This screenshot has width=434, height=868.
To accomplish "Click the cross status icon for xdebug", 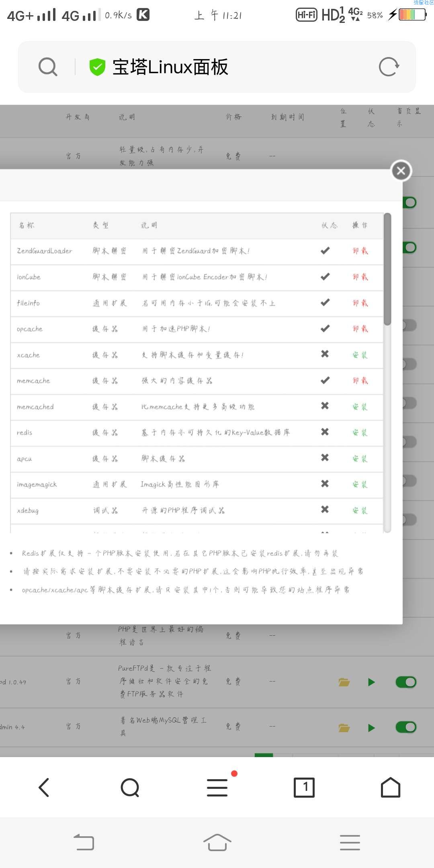I will click(325, 510).
